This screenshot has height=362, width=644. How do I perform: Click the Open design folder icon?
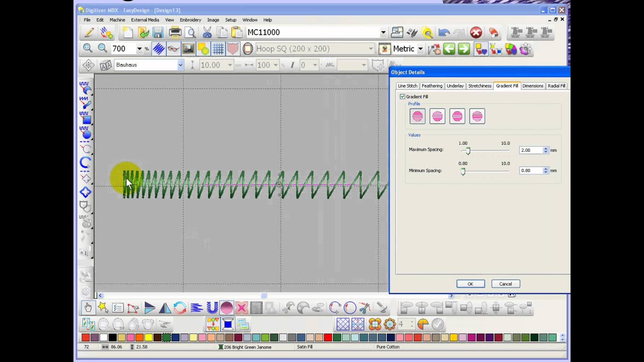point(143,33)
